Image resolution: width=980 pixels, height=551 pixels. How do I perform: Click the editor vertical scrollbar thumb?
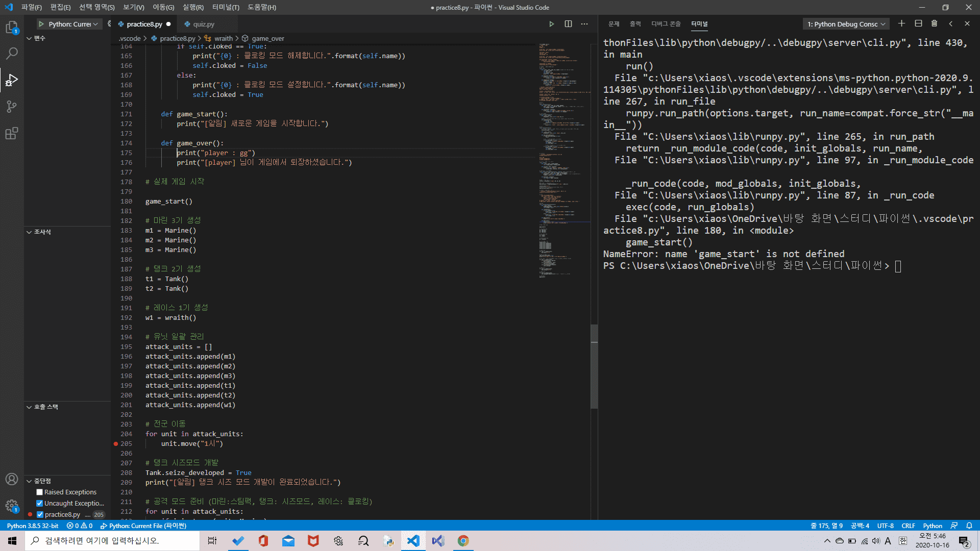594,366
